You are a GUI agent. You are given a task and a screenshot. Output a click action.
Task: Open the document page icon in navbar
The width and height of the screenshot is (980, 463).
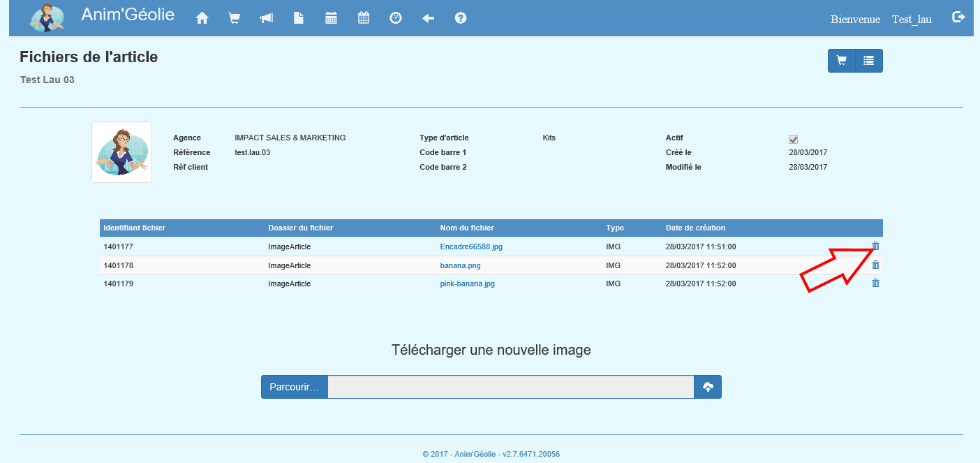pos(299,19)
